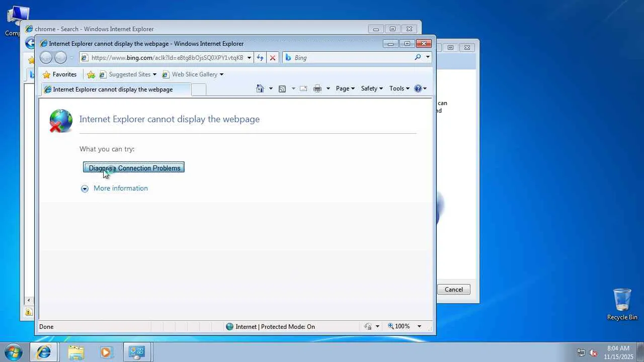Click the 'chrome - Search' background window title
This screenshot has width=644, height=362.
94,29
